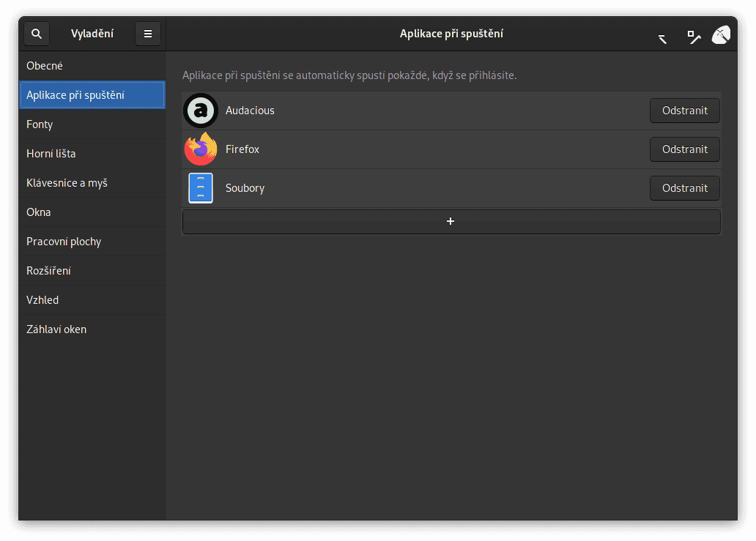Open Horní lišta settings
The width and height of the screenshot is (756, 541).
92,154
